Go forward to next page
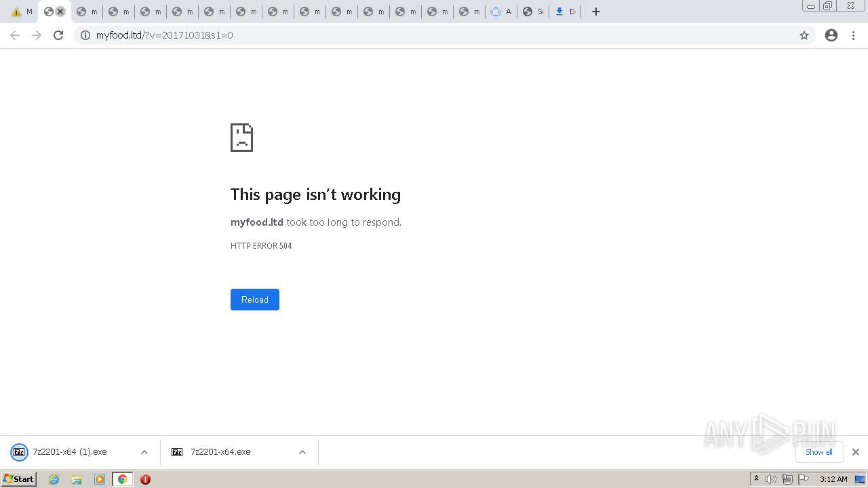The height and width of the screenshot is (488, 868). [x=37, y=35]
